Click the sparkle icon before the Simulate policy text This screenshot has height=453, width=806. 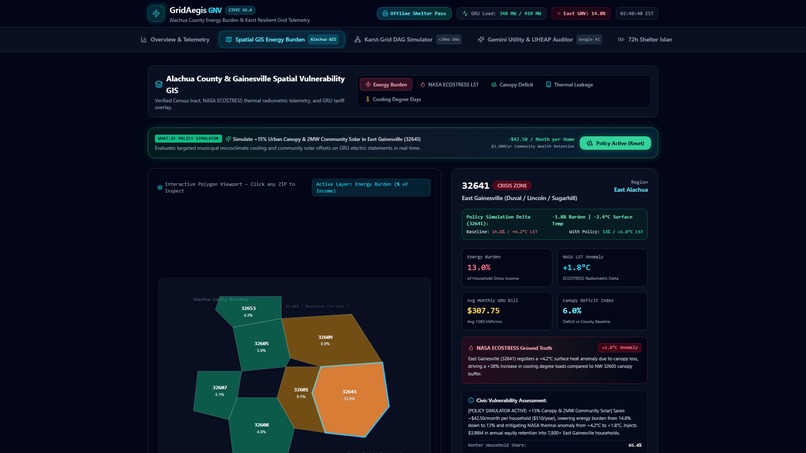228,139
